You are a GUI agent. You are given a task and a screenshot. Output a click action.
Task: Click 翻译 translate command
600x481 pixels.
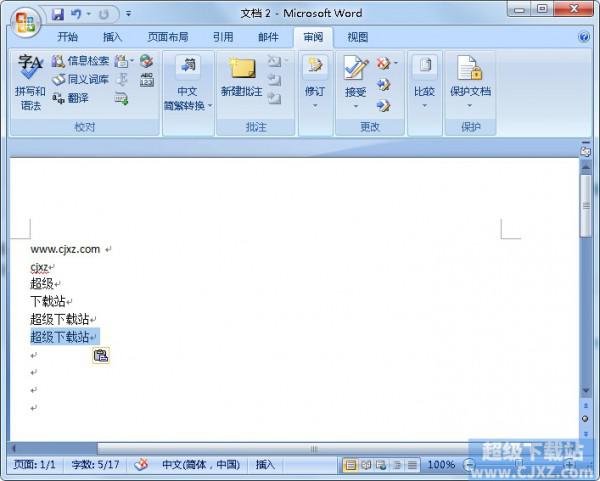(x=70, y=98)
